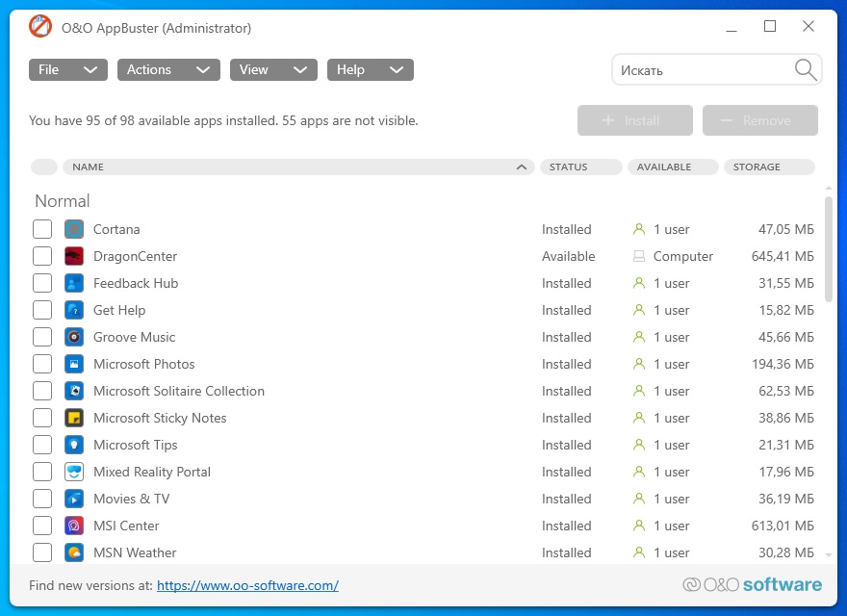
Task: Click the user icon in the Cortana row
Action: coord(639,229)
